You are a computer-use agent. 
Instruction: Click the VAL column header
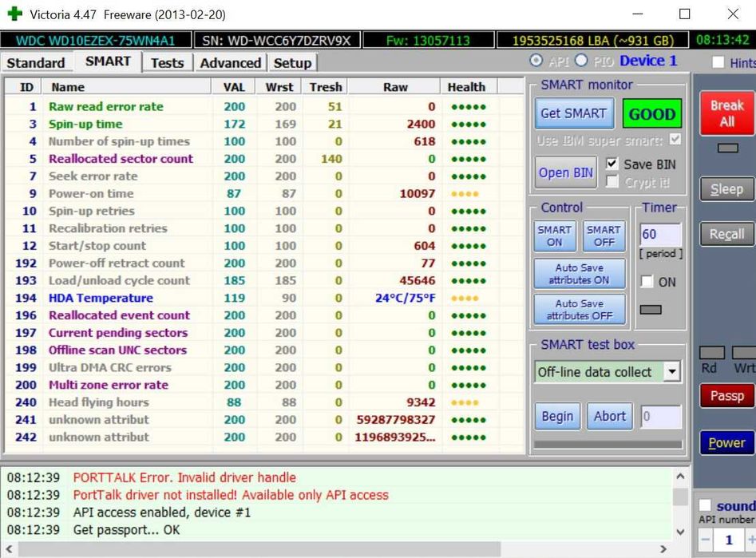[x=234, y=87]
